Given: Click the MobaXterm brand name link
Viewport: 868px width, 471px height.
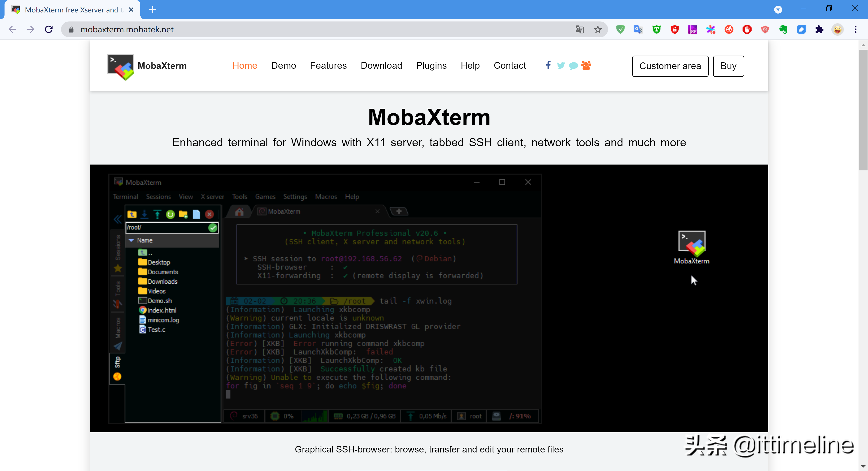Looking at the screenshot, I should click(162, 66).
